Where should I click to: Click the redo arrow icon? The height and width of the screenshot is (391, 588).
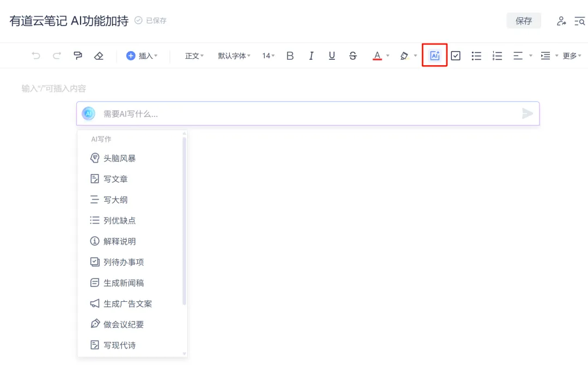(x=57, y=56)
